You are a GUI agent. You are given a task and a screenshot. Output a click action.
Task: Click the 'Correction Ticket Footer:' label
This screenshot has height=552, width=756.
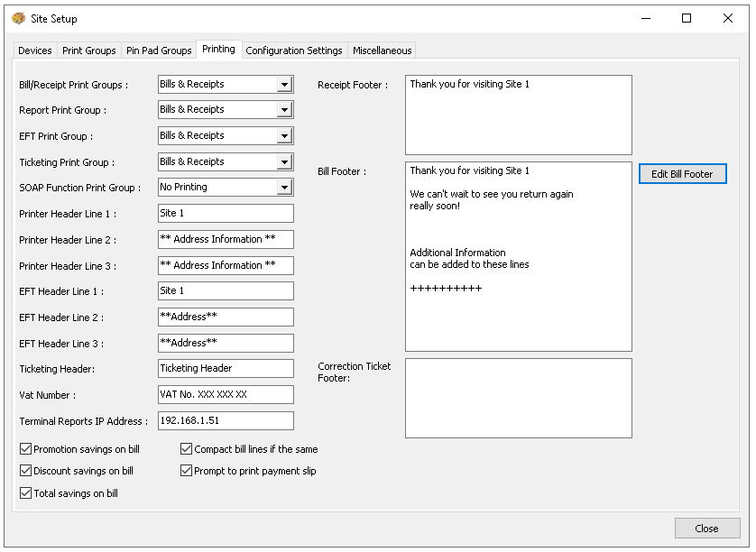[354, 373]
